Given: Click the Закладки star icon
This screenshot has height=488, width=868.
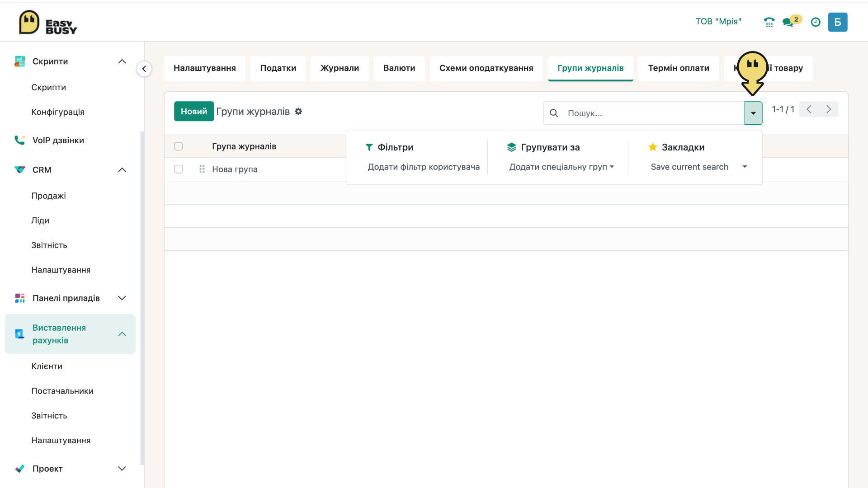Looking at the screenshot, I should [x=653, y=147].
